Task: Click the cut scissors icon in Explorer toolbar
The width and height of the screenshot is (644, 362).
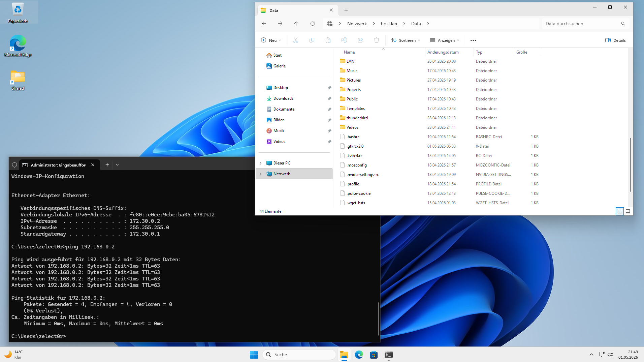Action: tap(296, 40)
